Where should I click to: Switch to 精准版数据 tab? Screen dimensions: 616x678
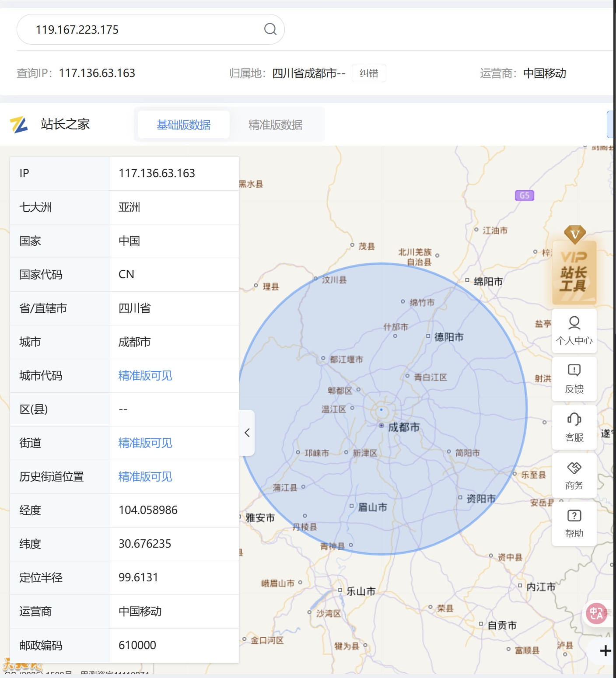click(276, 125)
